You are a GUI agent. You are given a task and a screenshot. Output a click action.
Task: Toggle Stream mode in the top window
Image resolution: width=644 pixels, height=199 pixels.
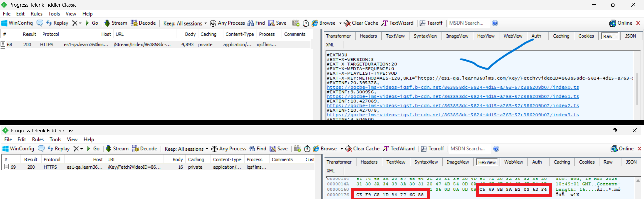pos(116,23)
